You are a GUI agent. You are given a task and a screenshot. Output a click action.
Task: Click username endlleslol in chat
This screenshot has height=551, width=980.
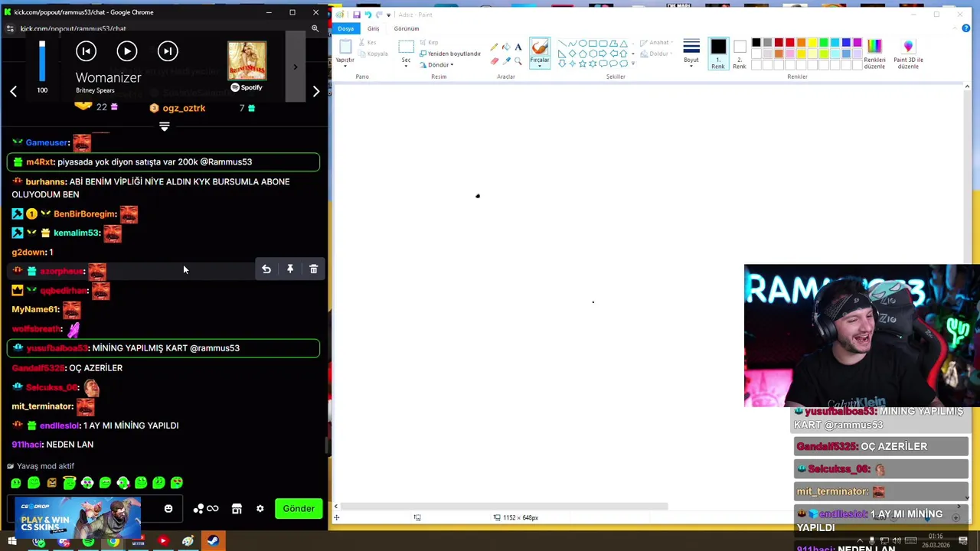60,425
